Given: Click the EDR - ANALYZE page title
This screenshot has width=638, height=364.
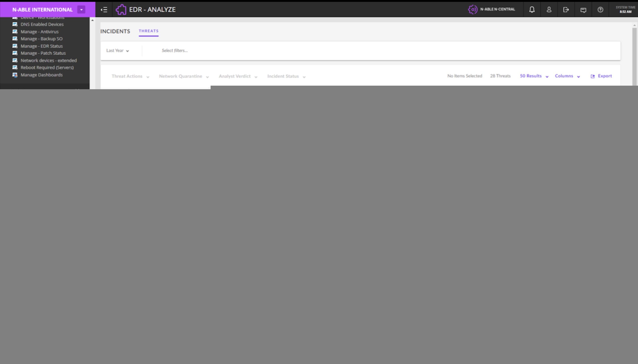Looking at the screenshot, I should click(152, 10).
